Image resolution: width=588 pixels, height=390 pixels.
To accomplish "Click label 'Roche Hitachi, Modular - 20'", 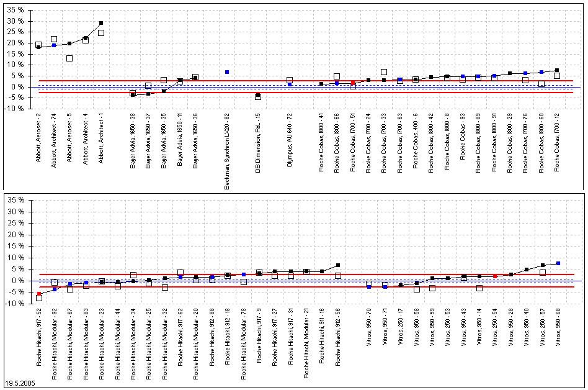I will pyautogui.click(x=196, y=344).
